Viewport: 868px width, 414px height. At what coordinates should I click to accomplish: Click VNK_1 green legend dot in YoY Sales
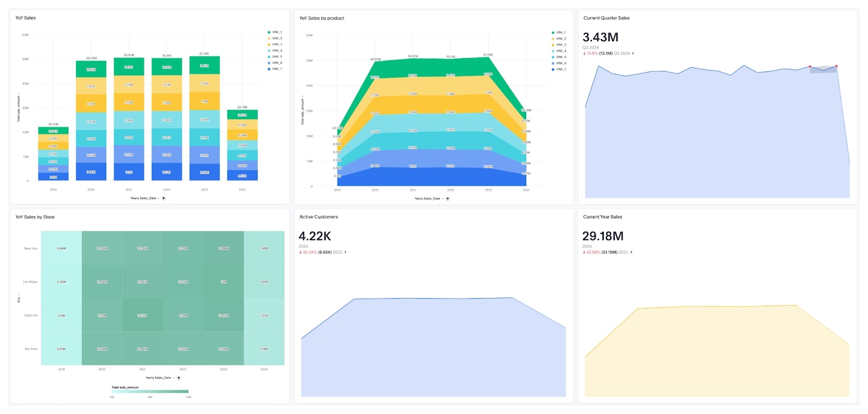269,33
